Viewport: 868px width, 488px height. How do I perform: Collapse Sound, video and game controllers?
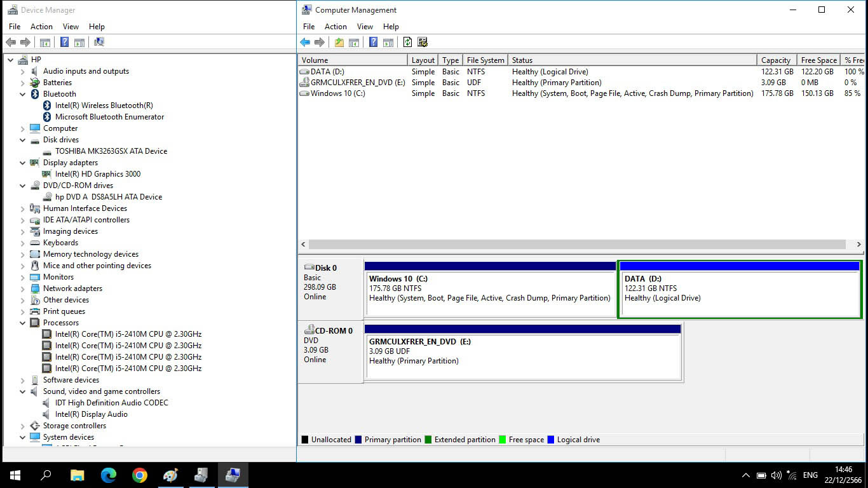click(x=23, y=391)
